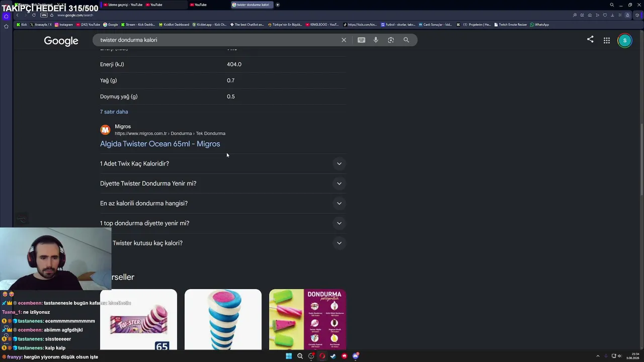Screen dimensions: 644x362
Task: Switch to the twister dondurma kalori tab
Action: pyautogui.click(x=253, y=5)
